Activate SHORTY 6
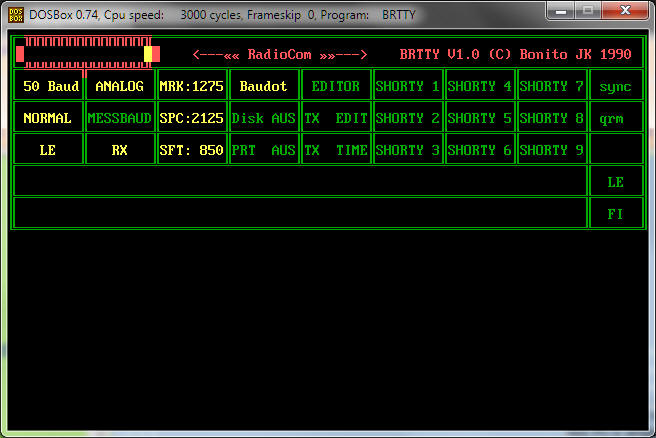Image resolution: width=656 pixels, height=438 pixels. tap(480, 150)
